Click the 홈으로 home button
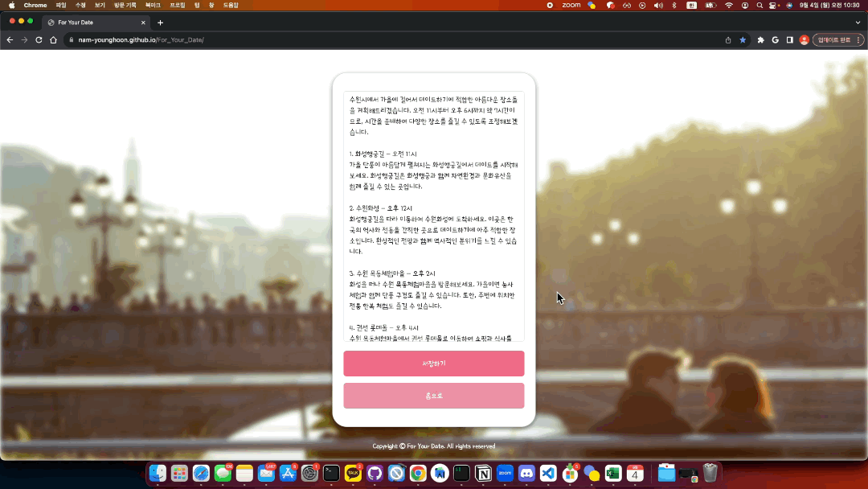 [x=434, y=396]
